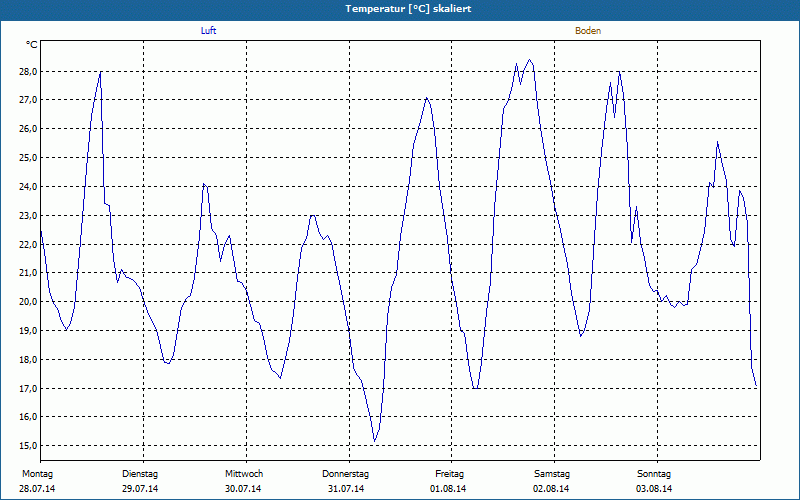Click the 'Temperatur [°C] skaliert' chart title
This screenshot has height=500, width=800.
pyautogui.click(x=408, y=9)
